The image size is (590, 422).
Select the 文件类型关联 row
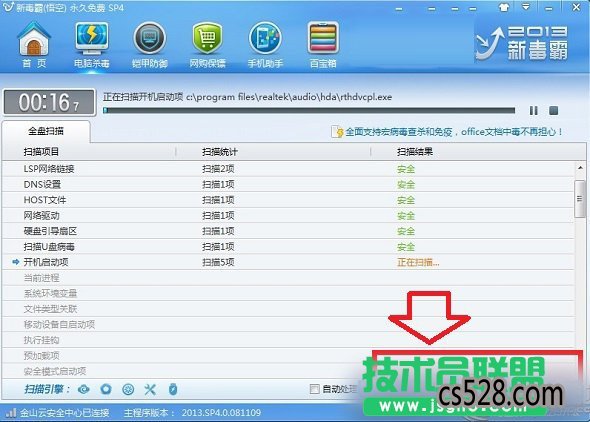pos(288,309)
